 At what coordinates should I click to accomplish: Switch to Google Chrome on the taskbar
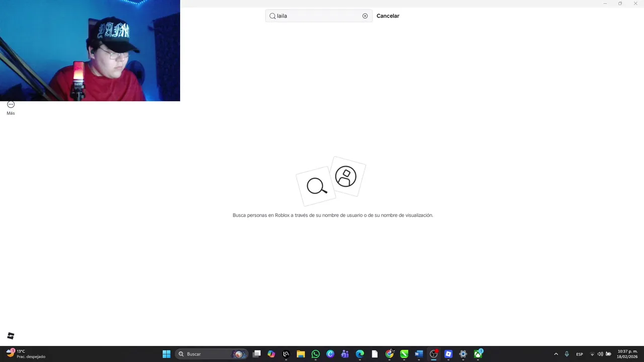tap(389, 354)
